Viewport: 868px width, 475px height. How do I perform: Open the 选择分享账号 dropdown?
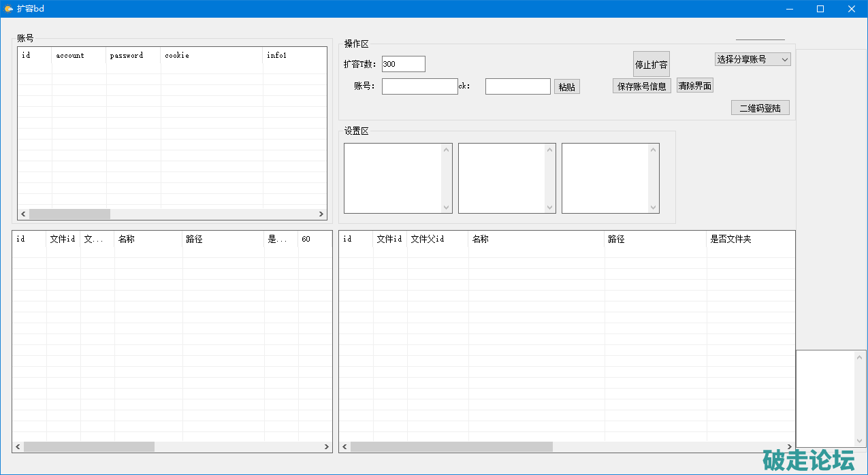tap(752, 59)
